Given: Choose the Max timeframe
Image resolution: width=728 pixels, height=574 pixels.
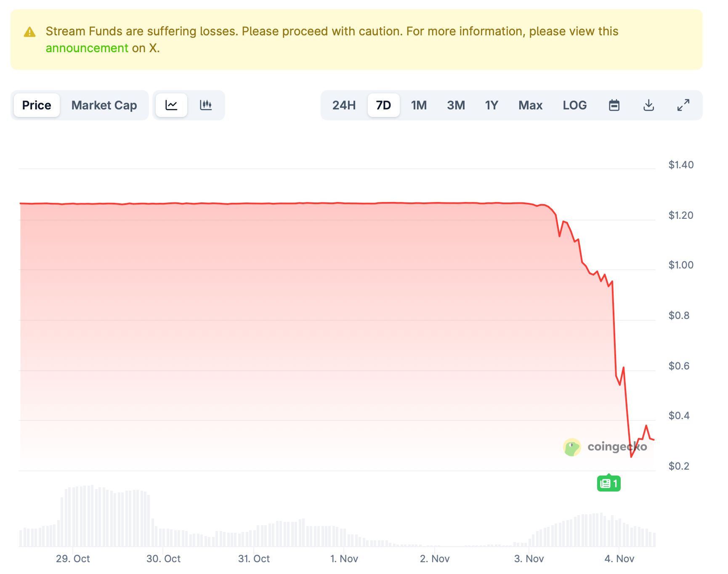Looking at the screenshot, I should coord(530,105).
